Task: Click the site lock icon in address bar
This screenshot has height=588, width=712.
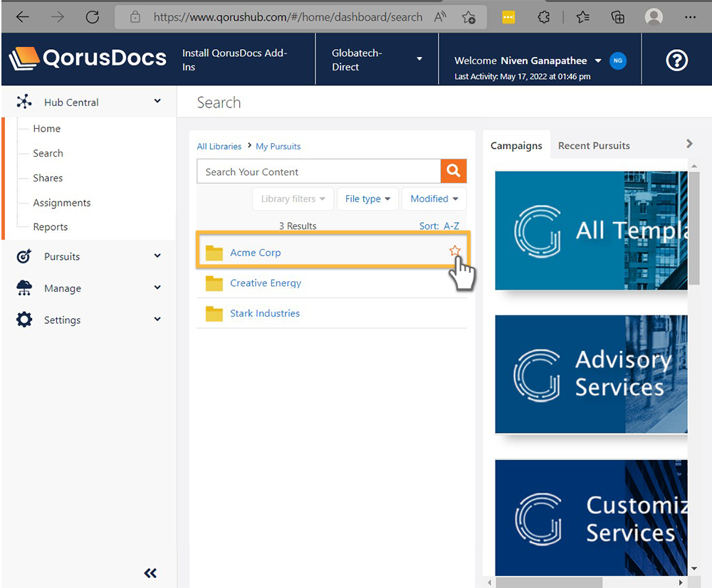Action: coord(135,17)
